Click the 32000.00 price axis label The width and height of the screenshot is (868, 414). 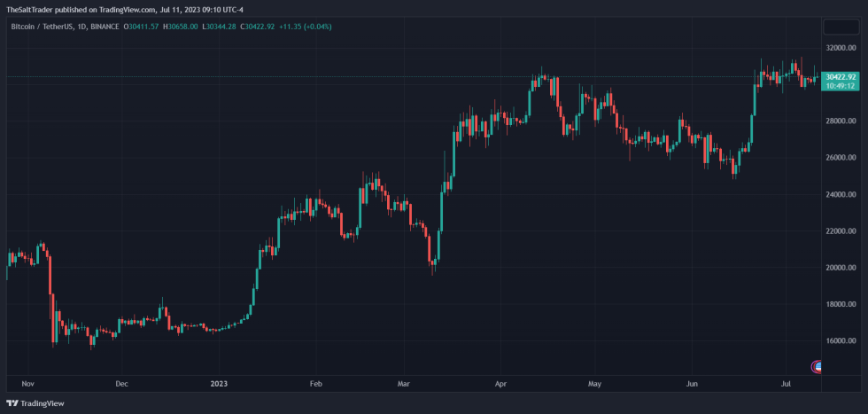(839, 48)
